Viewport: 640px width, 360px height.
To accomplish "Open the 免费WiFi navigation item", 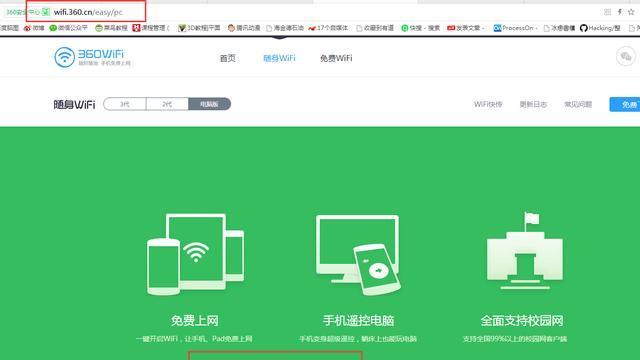I will point(336,58).
